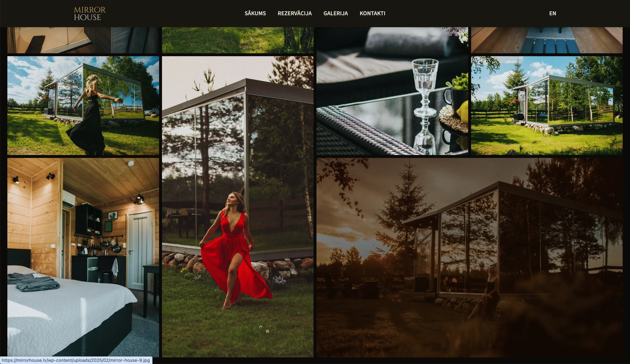Open daytime mirror house photo without people
630x364 pixels.
pos(547,105)
